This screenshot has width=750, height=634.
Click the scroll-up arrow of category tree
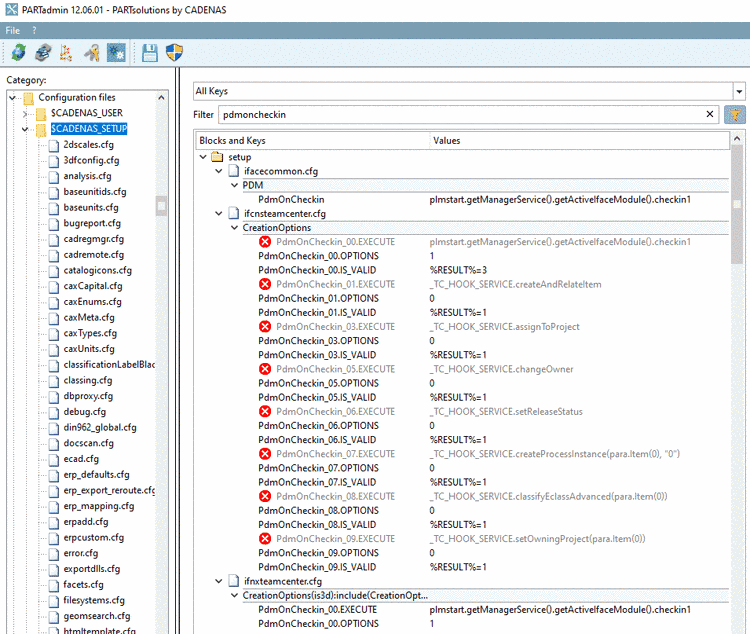161,98
